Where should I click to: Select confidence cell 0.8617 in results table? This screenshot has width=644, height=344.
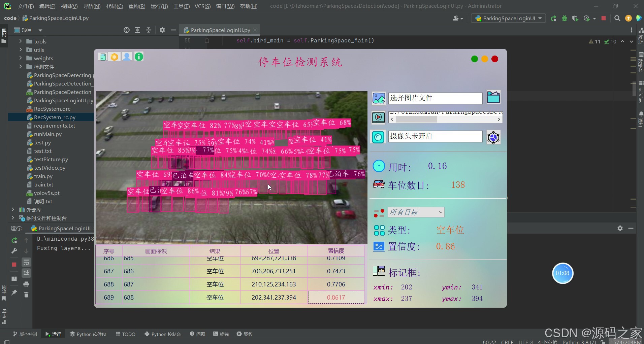point(336,298)
